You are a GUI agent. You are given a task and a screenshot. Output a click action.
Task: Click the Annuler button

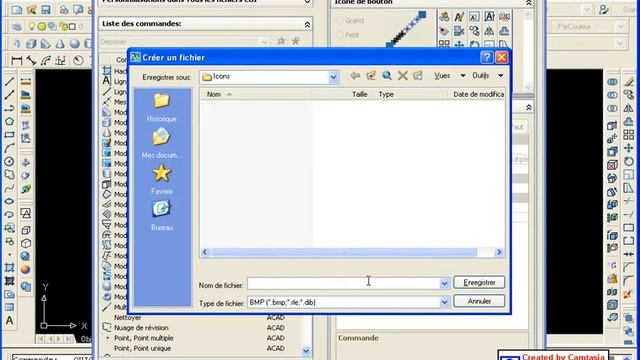(479, 301)
